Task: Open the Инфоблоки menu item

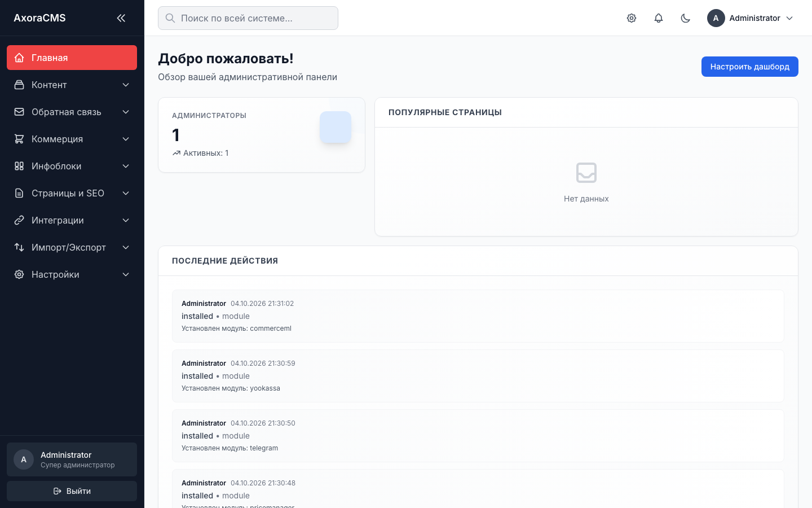Action: tap(72, 166)
